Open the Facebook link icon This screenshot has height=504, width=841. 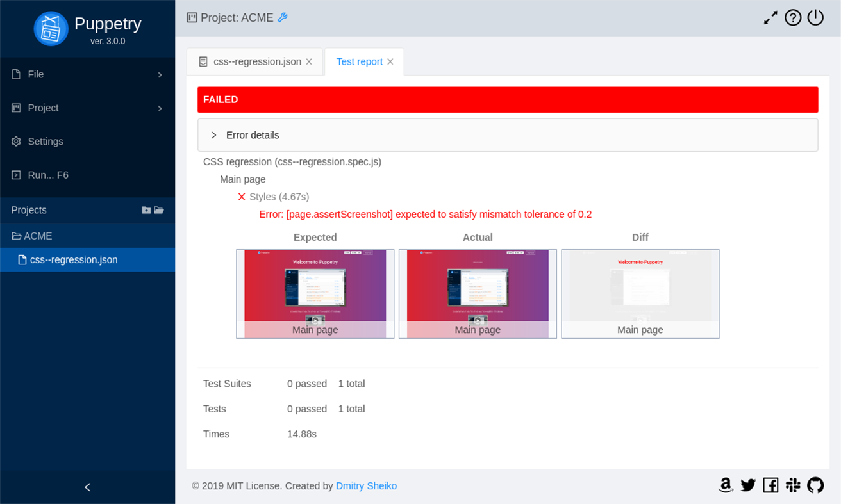(770, 485)
